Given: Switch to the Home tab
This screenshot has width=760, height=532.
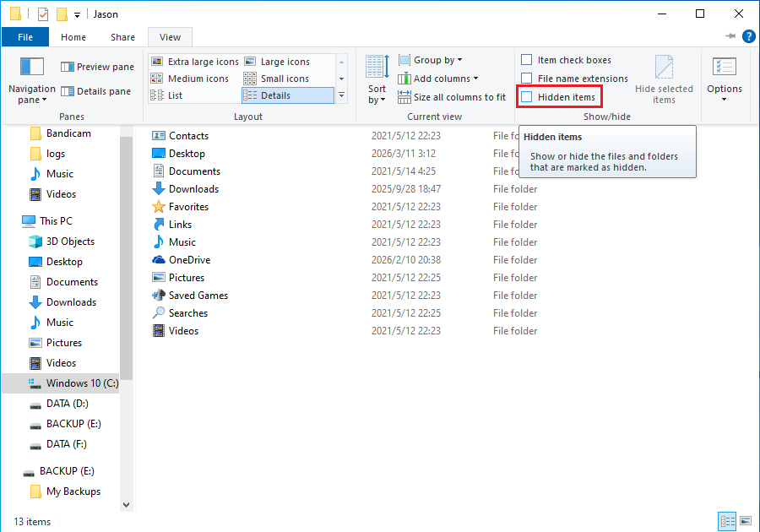Looking at the screenshot, I should point(73,37).
